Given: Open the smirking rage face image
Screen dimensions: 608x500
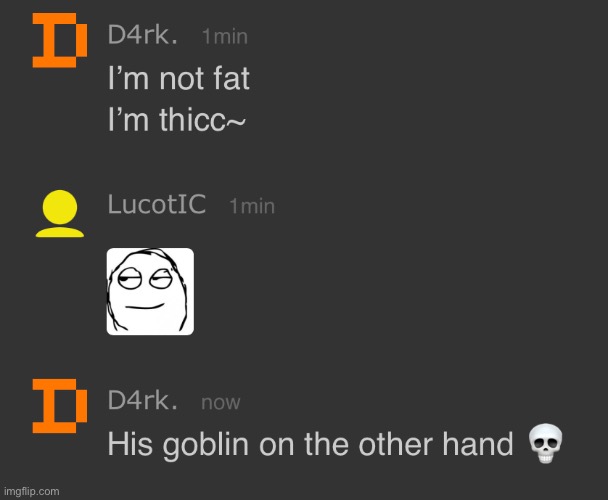Looking at the screenshot, I should pos(150,291).
